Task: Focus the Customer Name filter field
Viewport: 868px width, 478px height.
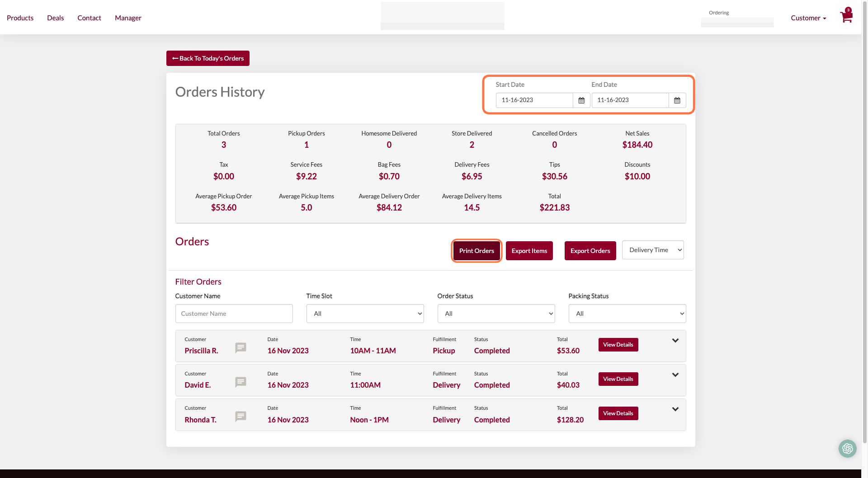Action: 234,314
